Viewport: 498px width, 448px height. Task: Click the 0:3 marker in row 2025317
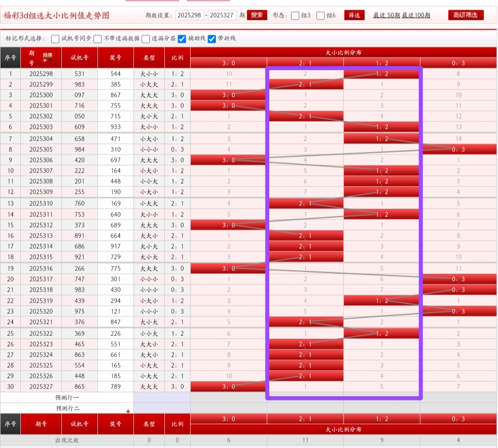458,279
